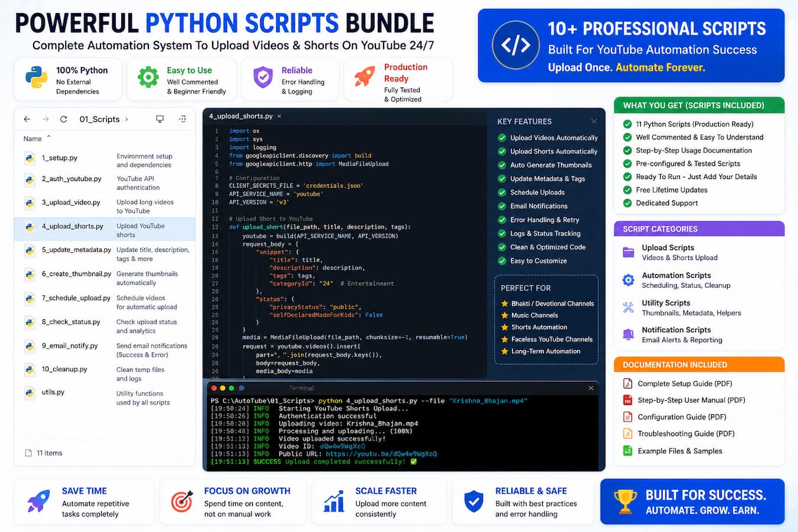Viewport: 798px width, 532px height.
Task: Select the utils.py file icon
Action: click(x=30, y=392)
